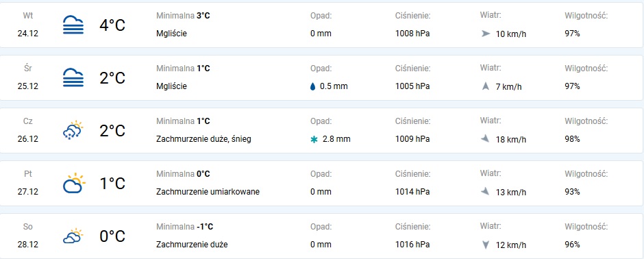The image size is (644, 259).
Task: Click the wind arrow next to 12 km/h
Action: tap(486, 245)
